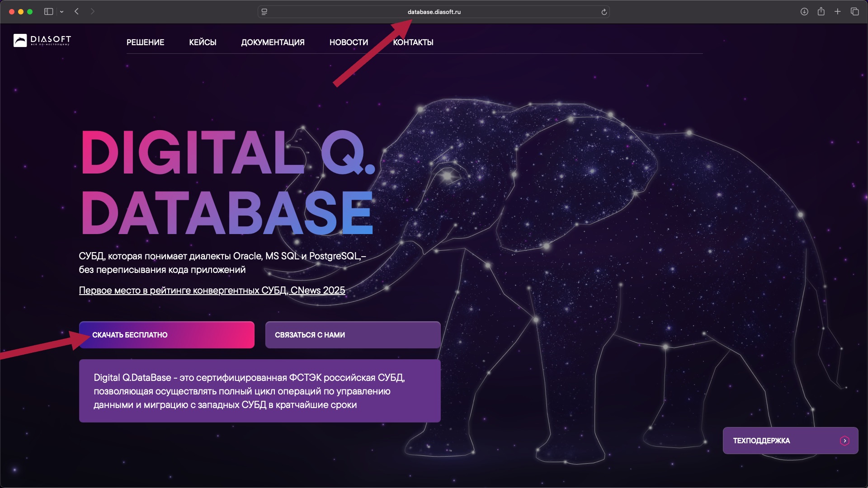Reload the database.diasoft.ru page
This screenshot has height=488, width=868.
pyautogui.click(x=604, y=12)
